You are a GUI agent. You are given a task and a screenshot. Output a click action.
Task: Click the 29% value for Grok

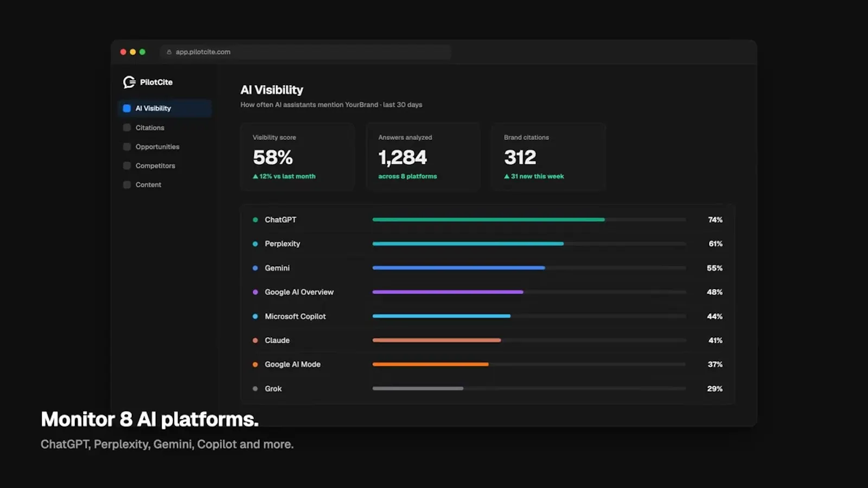[714, 389]
